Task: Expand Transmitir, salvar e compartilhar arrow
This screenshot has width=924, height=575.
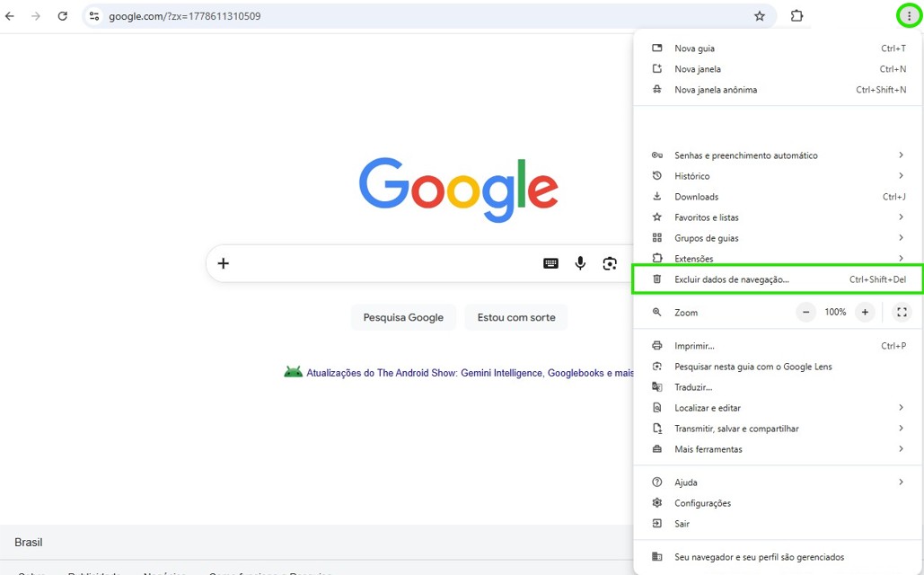Action: (x=901, y=429)
